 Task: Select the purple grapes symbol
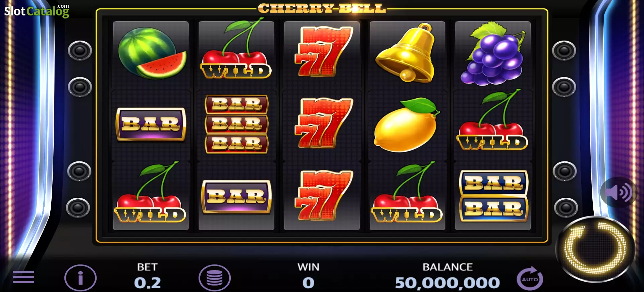click(492, 53)
